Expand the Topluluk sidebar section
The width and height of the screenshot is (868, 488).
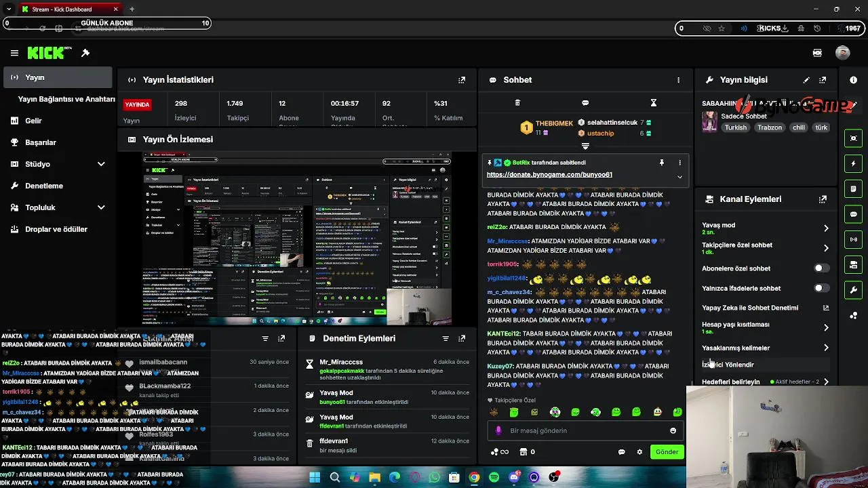pyautogui.click(x=101, y=207)
